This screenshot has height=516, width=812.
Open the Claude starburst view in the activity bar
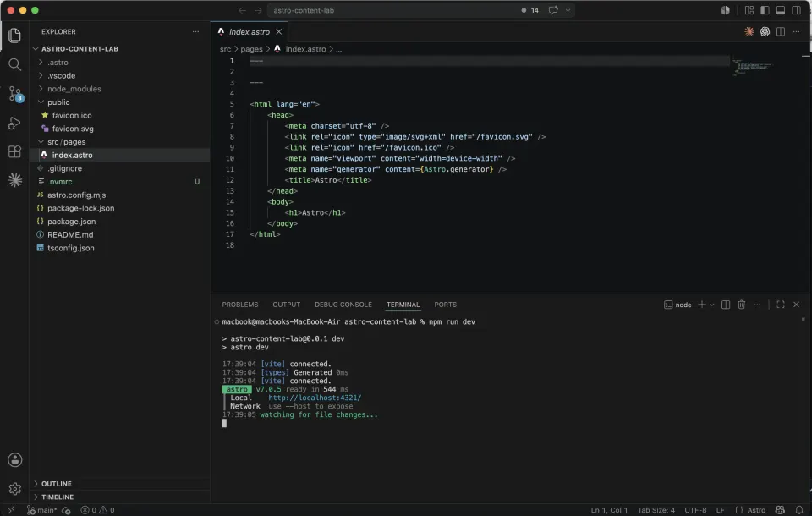pyautogui.click(x=14, y=180)
